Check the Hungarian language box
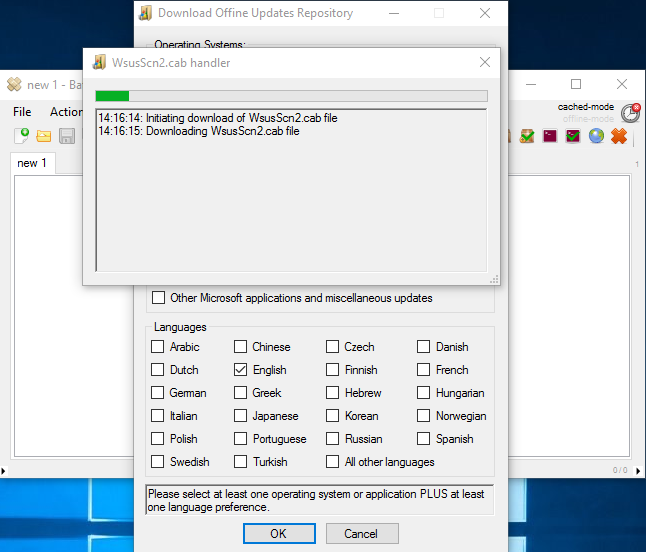646x552 pixels. click(x=423, y=393)
